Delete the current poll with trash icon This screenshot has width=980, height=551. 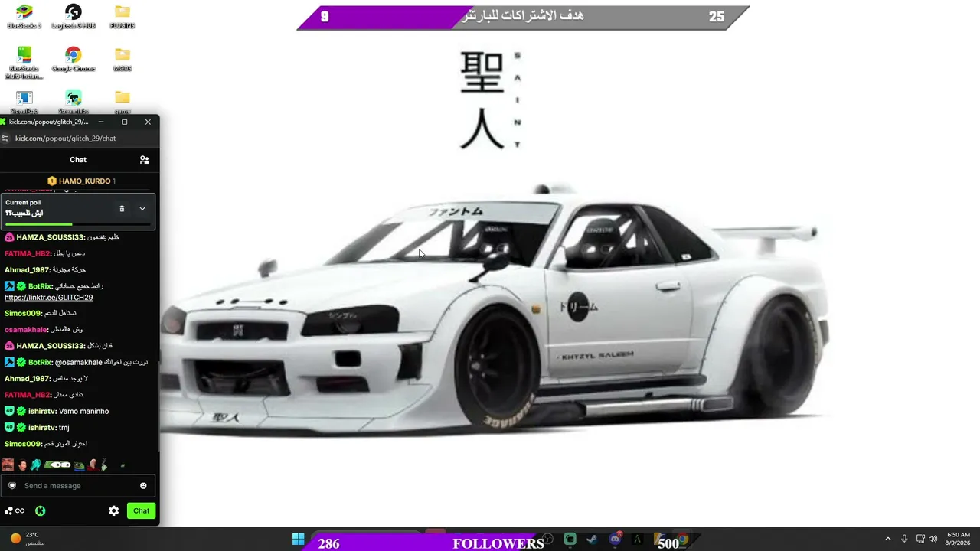pyautogui.click(x=122, y=208)
